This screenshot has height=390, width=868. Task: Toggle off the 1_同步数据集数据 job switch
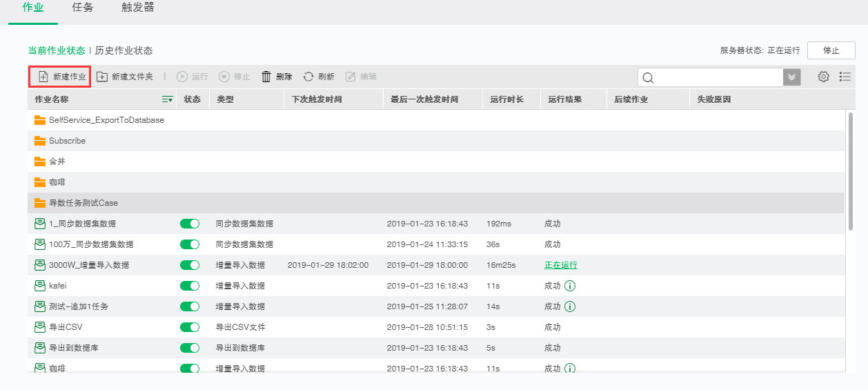click(190, 224)
